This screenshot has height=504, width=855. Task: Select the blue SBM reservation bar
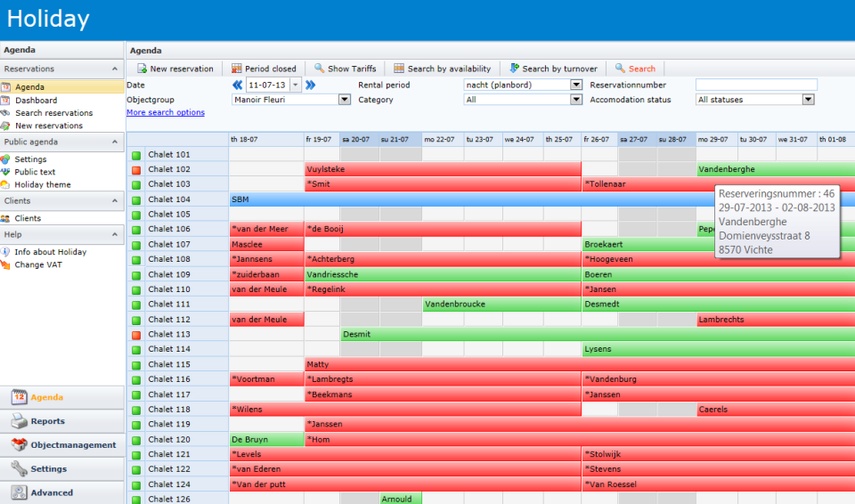[x=445, y=199]
